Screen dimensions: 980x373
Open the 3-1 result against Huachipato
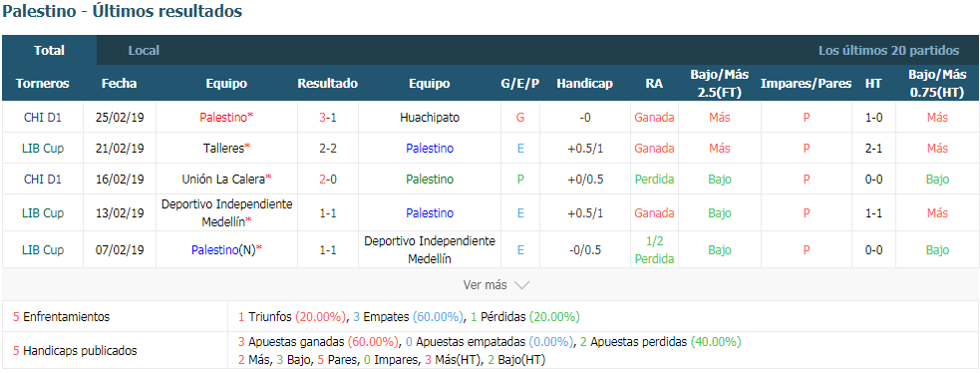[x=328, y=117]
